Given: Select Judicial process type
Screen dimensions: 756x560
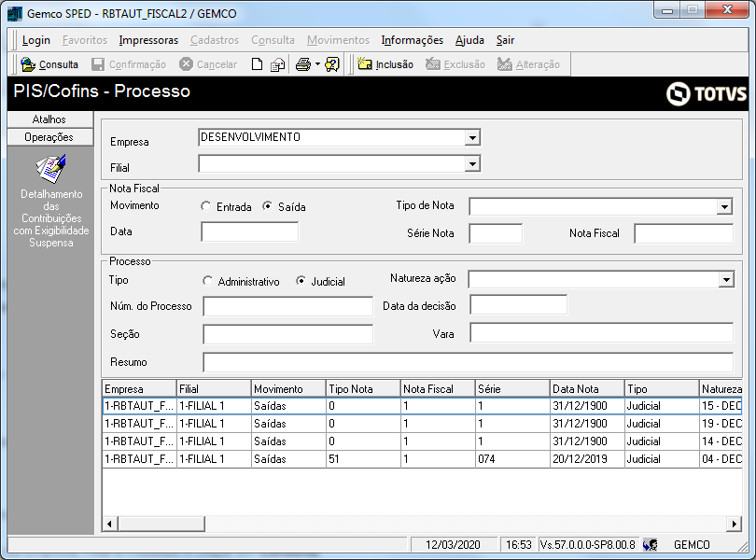Looking at the screenshot, I should [x=301, y=281].
